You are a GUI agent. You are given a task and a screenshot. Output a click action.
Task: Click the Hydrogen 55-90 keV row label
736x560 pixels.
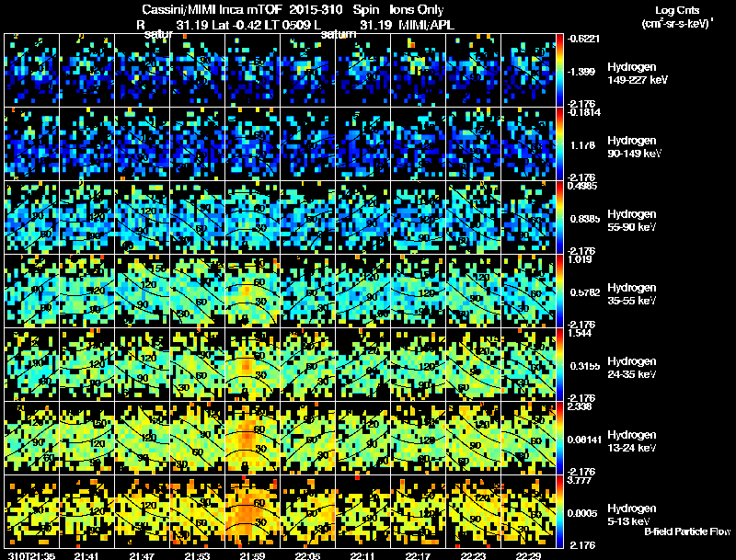(x=632, y=221)
